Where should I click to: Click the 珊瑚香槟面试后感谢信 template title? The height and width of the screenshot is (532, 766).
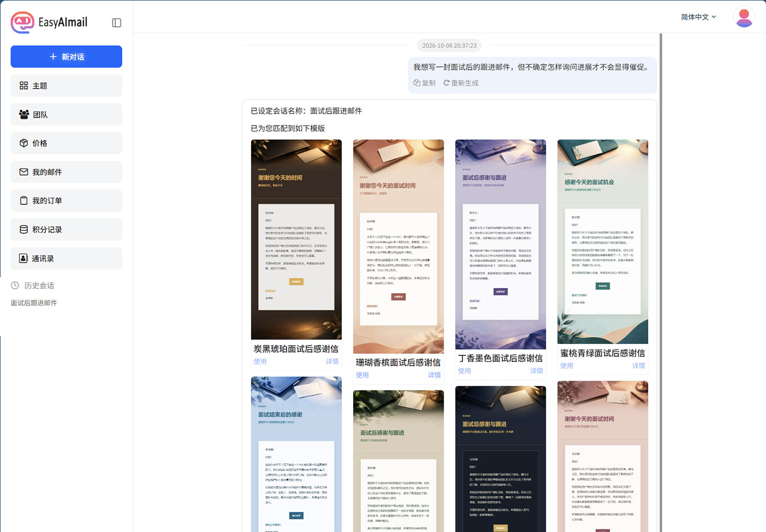pos(398,362)
